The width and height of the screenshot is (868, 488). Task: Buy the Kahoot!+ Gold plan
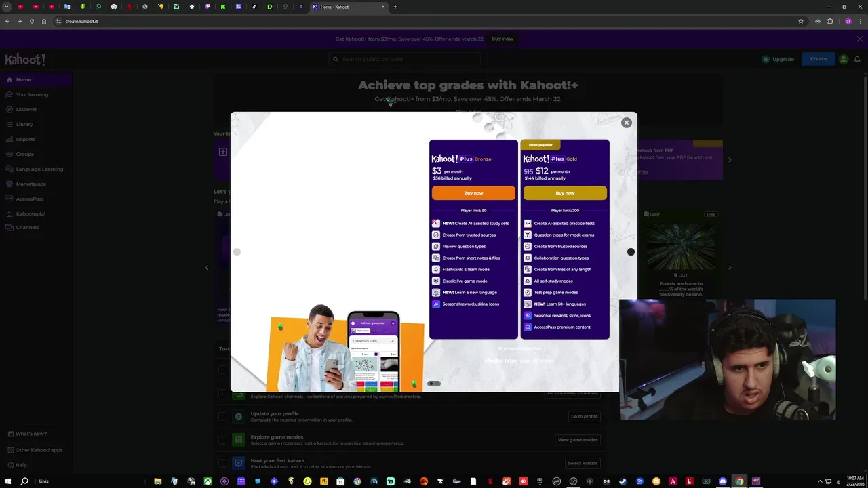click(565, 193)
